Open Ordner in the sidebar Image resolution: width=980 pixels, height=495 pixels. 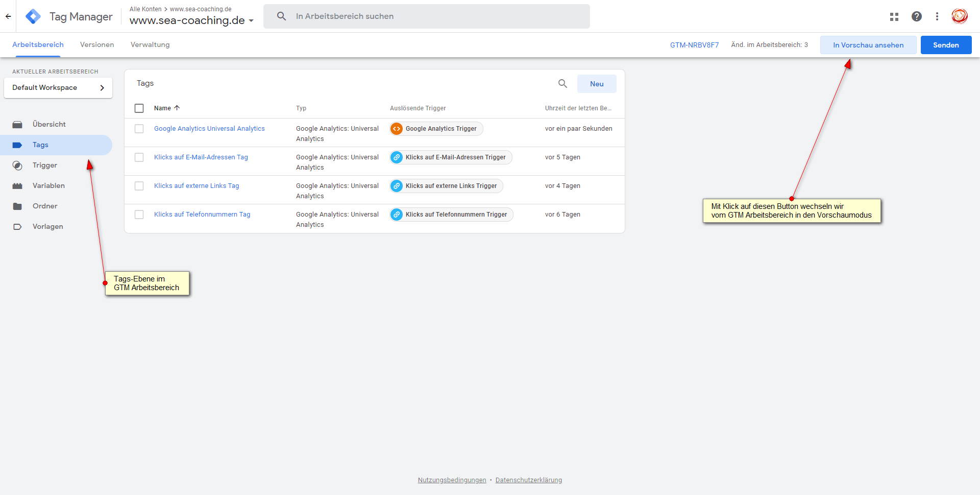45,206
